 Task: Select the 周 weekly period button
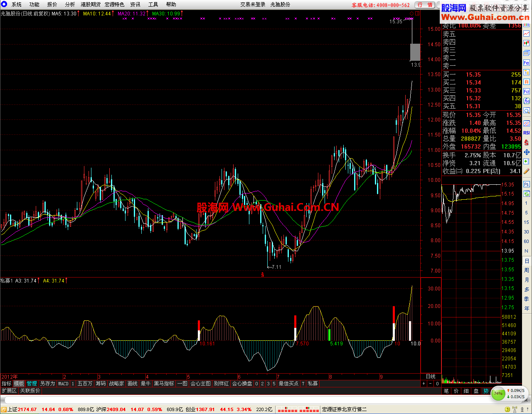[527, 270]
